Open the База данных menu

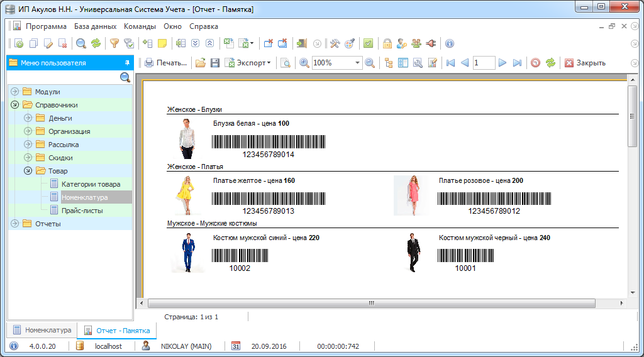95,26
